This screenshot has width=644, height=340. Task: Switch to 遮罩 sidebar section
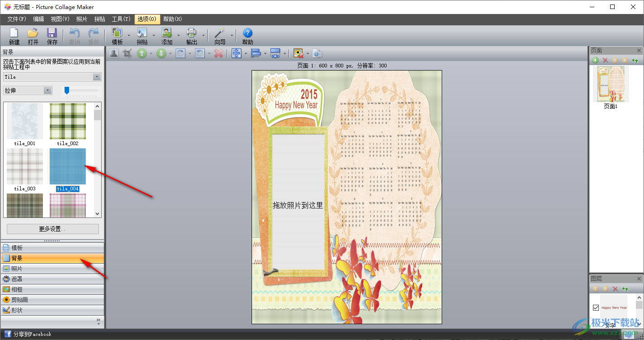(52, 279)
